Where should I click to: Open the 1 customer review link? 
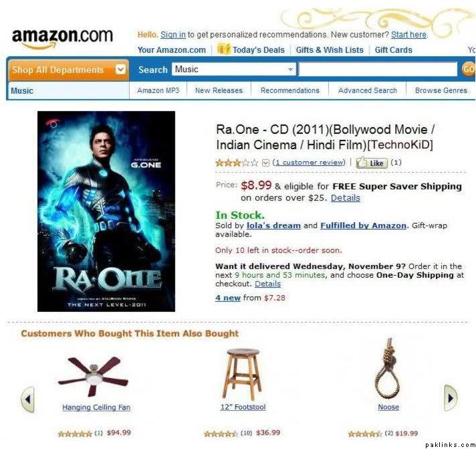pos(309,163)
